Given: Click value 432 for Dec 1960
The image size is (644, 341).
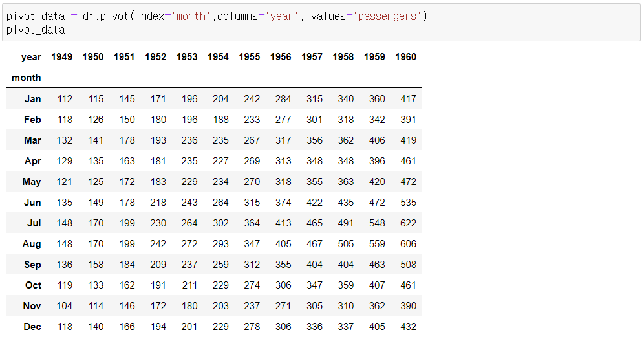Looking at the screenshot, I should pyautogui.click(x=408, y=327).
